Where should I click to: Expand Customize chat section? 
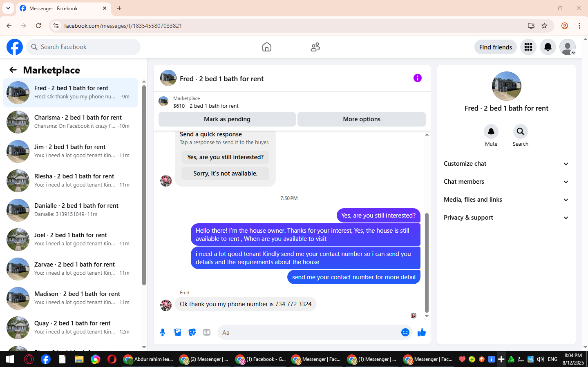click(x=506, y=164)
